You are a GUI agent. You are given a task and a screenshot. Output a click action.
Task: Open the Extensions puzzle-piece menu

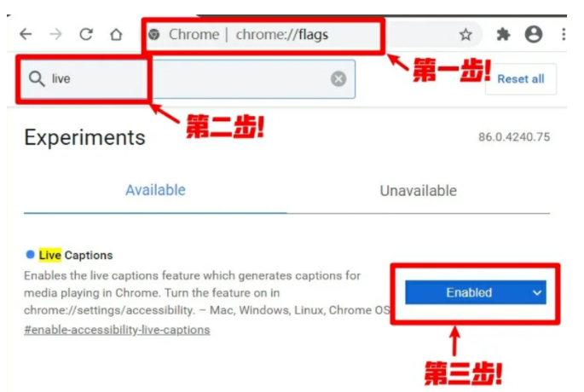point(503,35)
